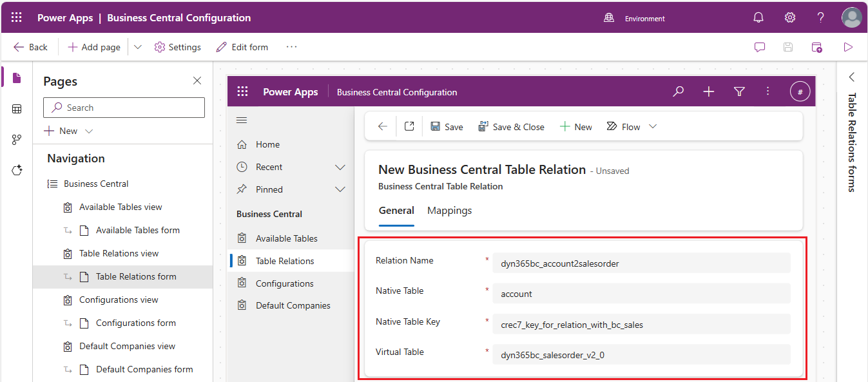Click the Environment icon in header

click(x=609, y=18)
